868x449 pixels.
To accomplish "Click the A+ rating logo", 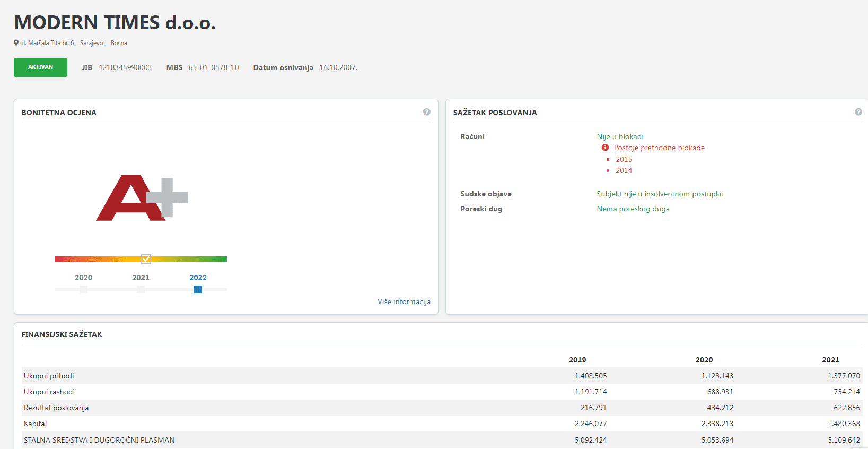I will [142, 198].
